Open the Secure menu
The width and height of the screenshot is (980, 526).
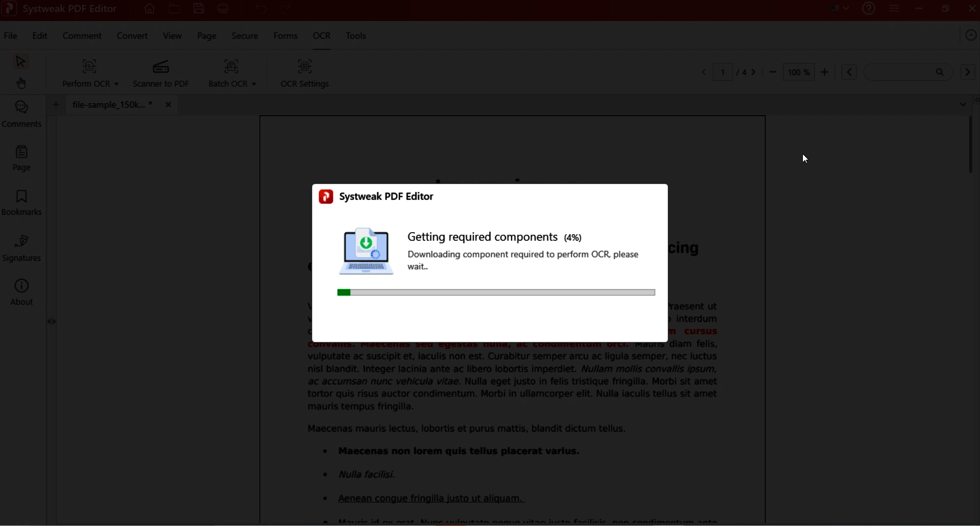click(x=245, y=36)
